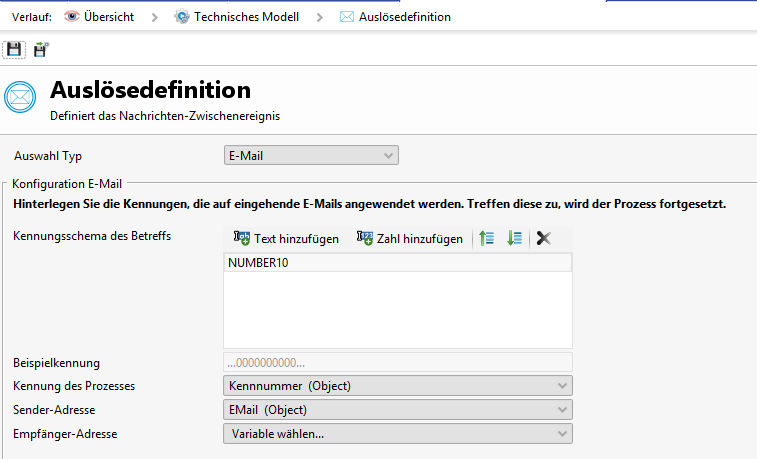Move the entry up with green up-arrow icon
The height and width of the screenshot is (459, 757).
click(x=487, y=238)
